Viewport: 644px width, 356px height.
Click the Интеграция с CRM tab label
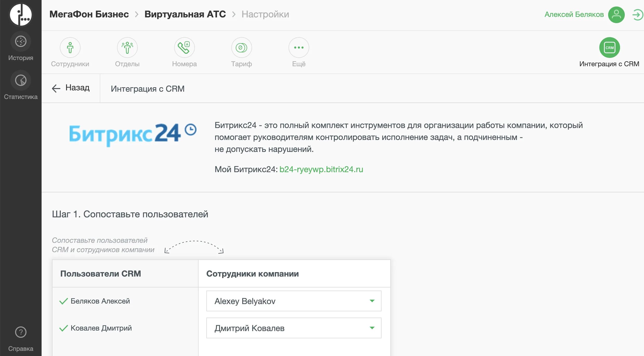[609, 64]
